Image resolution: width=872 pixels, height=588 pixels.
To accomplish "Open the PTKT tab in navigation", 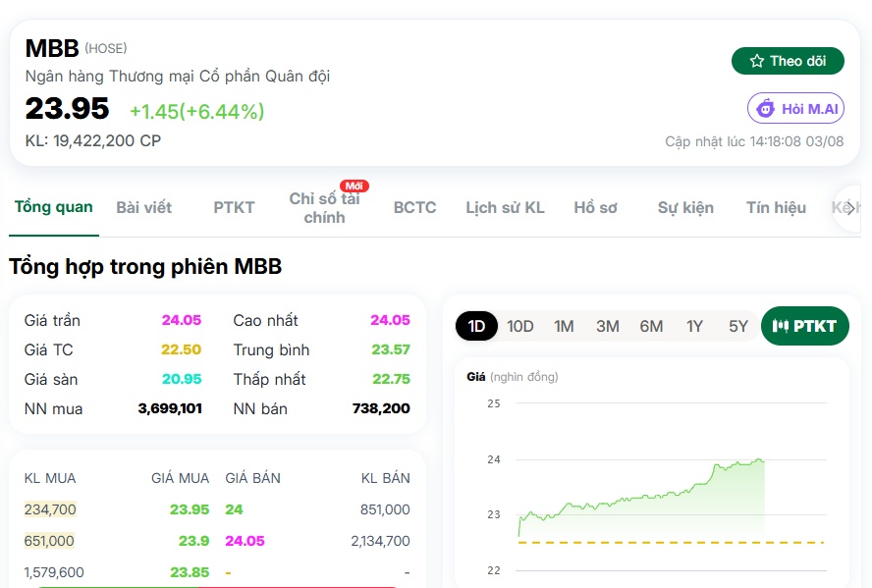I will (x=234, y=207).
